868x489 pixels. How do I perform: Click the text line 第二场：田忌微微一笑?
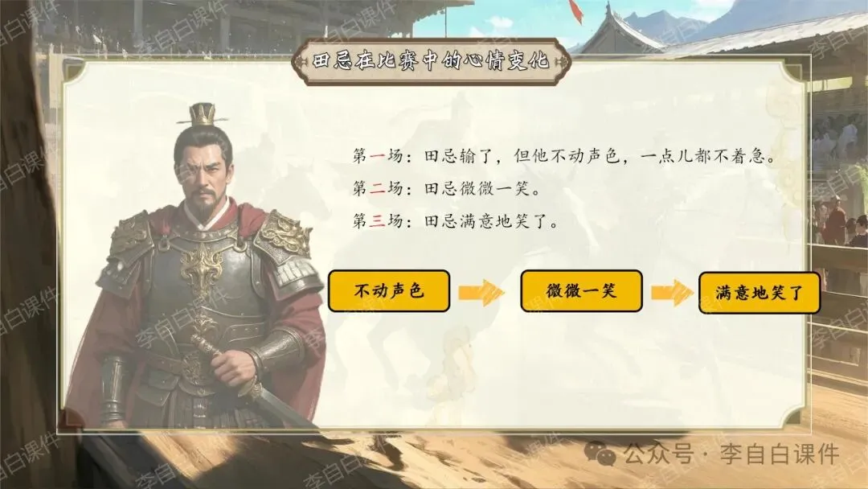coord(448,189)
